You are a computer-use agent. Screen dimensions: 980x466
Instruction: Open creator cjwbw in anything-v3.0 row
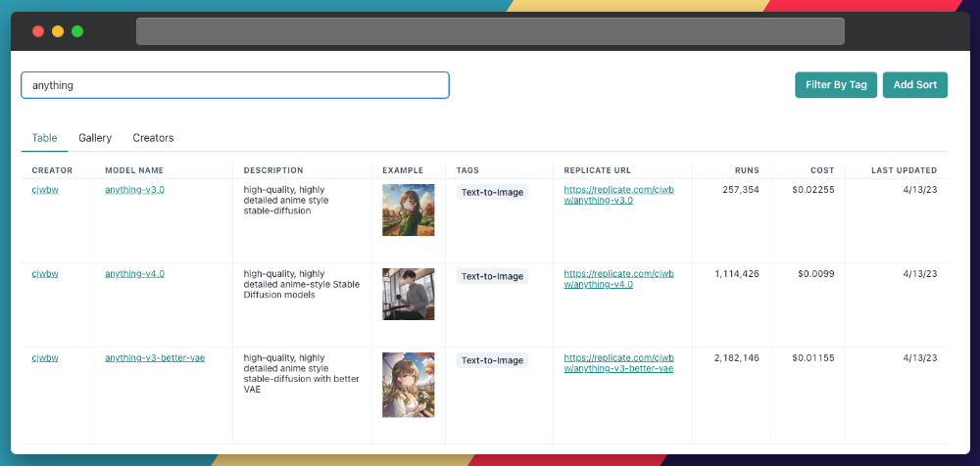(x=45, y=189)
